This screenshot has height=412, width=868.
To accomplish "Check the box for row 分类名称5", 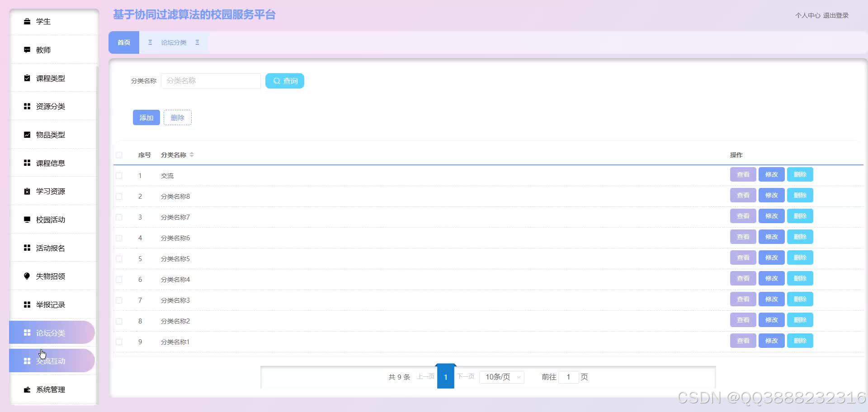I will [119, 259].
